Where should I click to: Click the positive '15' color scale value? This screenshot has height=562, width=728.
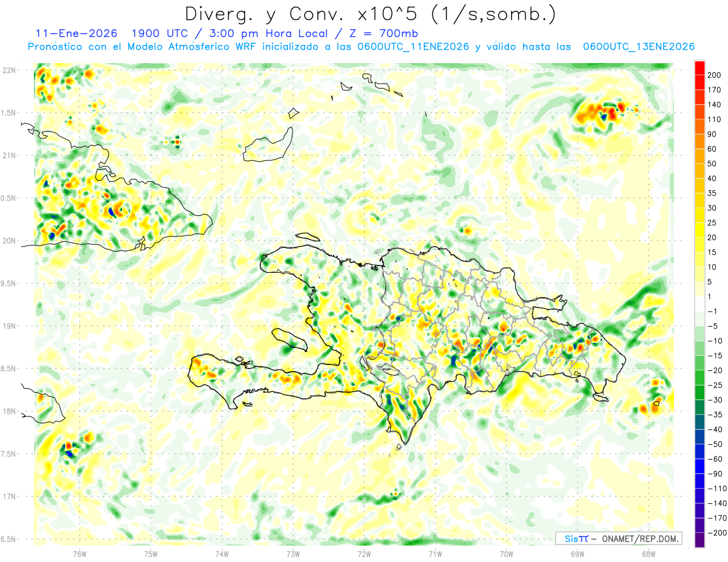713,252
